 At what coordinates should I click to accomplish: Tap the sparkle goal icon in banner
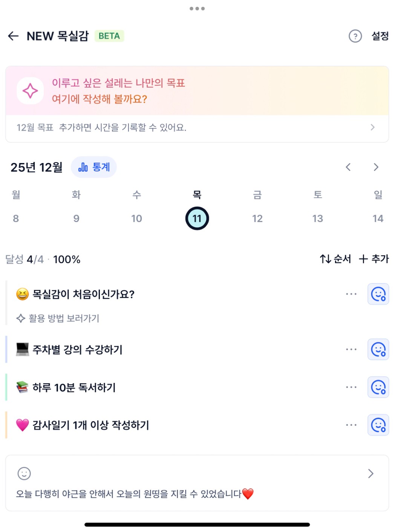(x=30, y=91)
